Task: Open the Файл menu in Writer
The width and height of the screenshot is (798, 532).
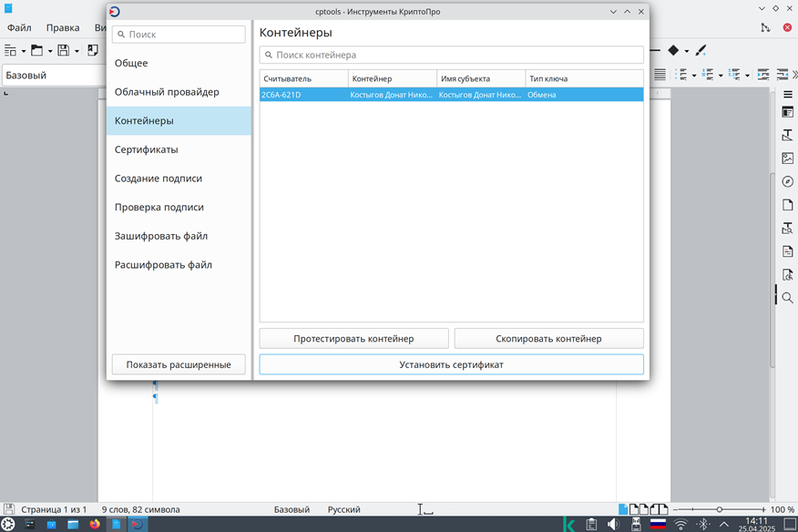Action: (x=19, y=27)
